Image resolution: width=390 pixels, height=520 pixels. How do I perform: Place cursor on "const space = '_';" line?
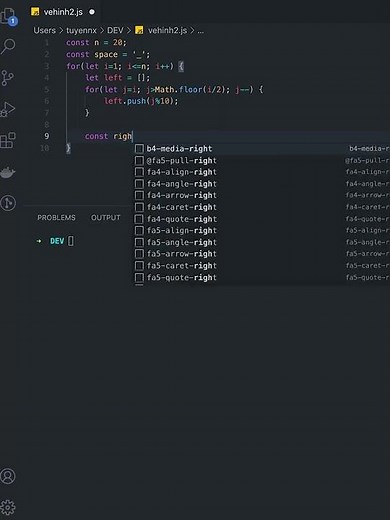[x=108, y=54]
